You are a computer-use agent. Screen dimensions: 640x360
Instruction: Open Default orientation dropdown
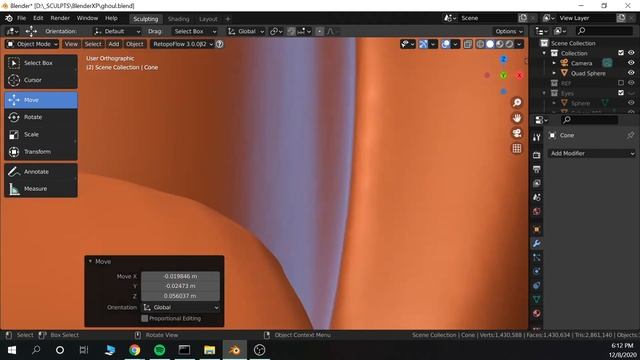coord(117,31)
